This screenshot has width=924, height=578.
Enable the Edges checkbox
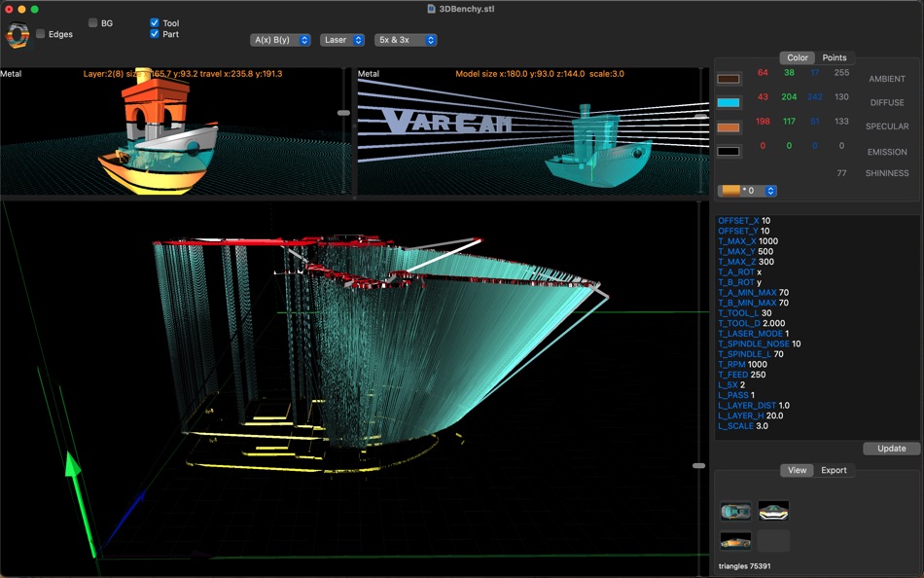[40, 34]
